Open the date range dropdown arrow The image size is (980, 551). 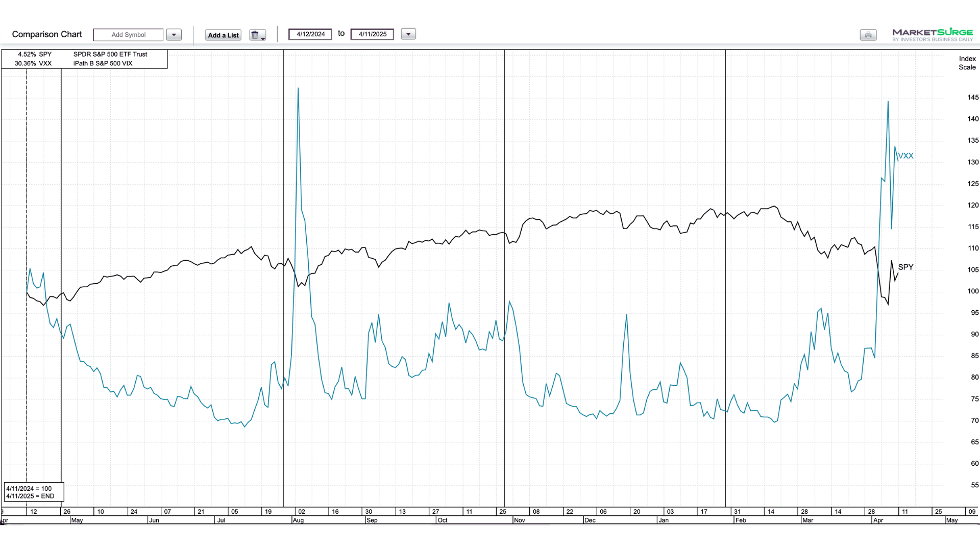point(408,34)
